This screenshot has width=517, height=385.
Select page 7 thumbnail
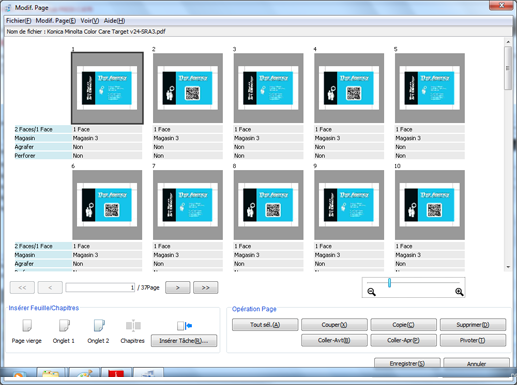point(188,205)
